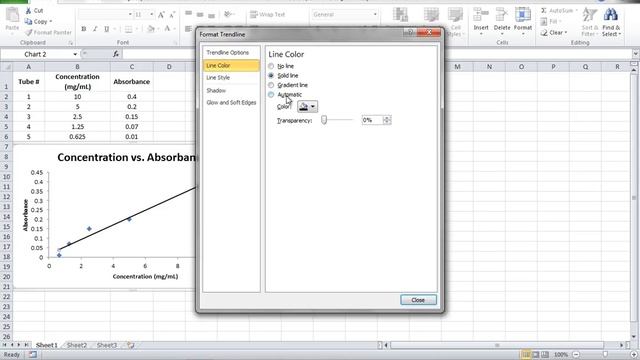Open the Font name dropdown

[130, 15]
